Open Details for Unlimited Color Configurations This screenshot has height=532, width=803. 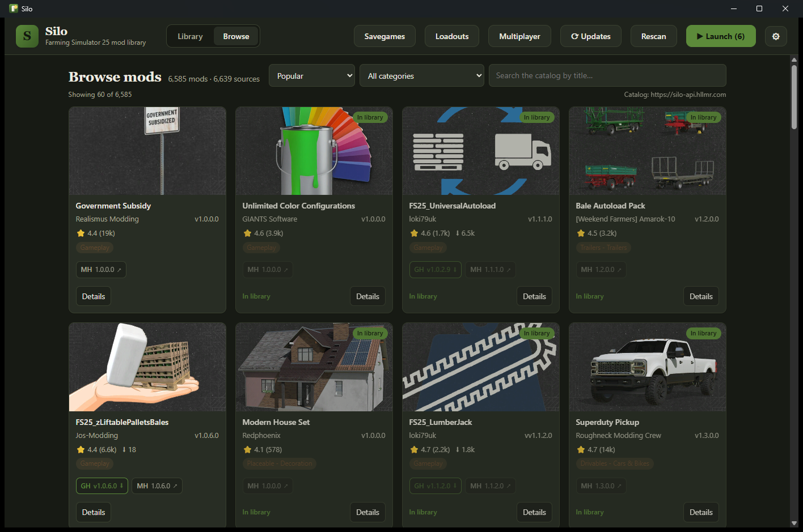click(x=367, y=296)
